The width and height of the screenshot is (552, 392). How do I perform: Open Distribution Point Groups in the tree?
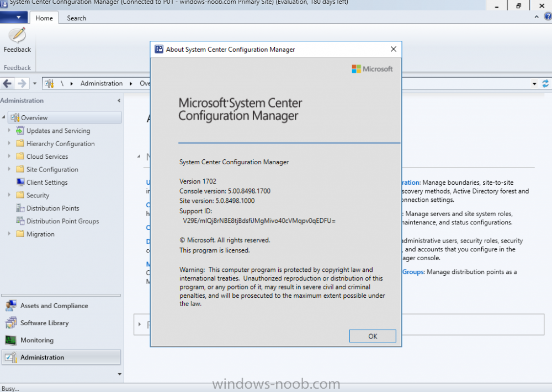63,221
